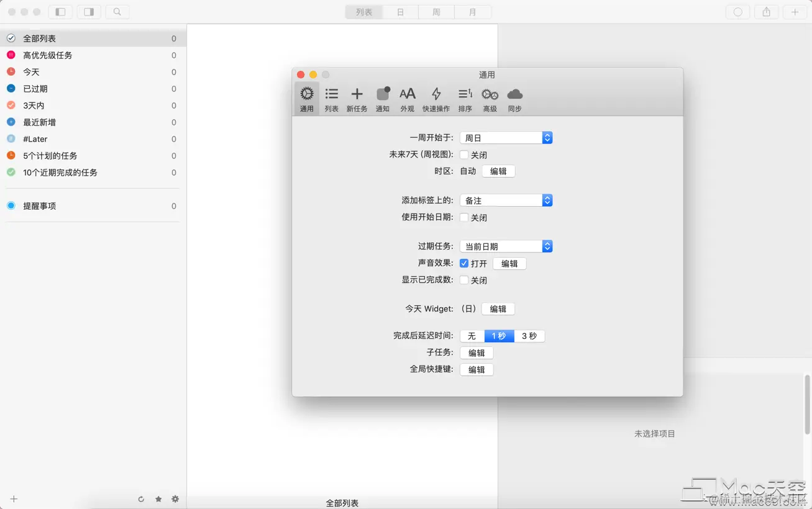The image size is (812, 509).
Task: Click 编辑 next to 时区
Action: [498, 171]
